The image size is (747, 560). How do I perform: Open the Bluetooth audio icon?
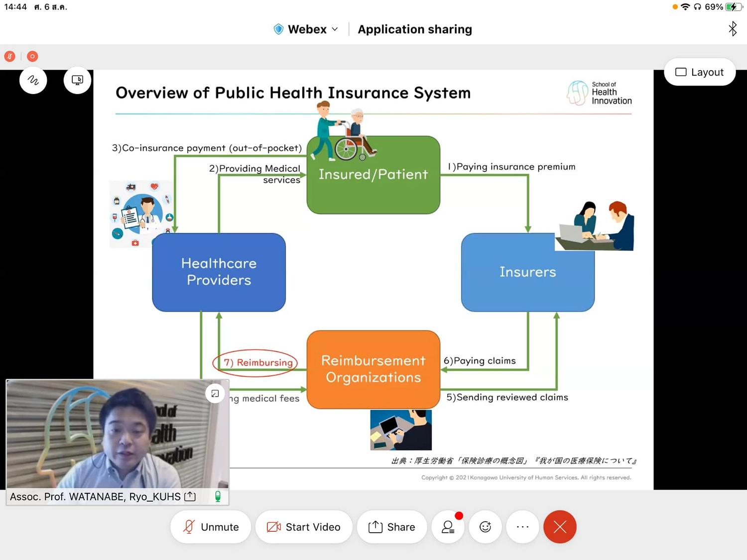[x=732, y=29]
